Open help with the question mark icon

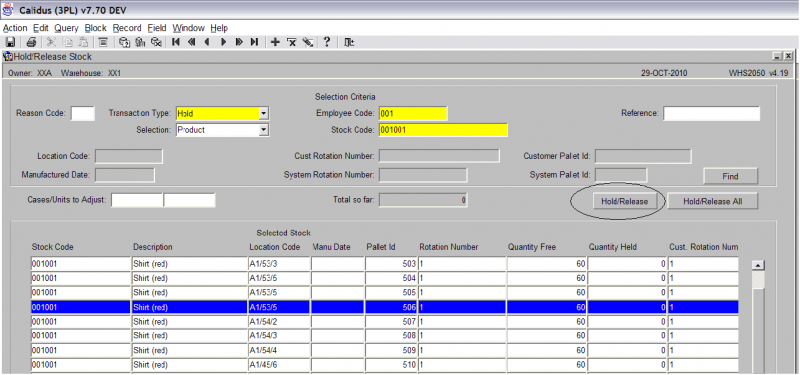(327, 42)
